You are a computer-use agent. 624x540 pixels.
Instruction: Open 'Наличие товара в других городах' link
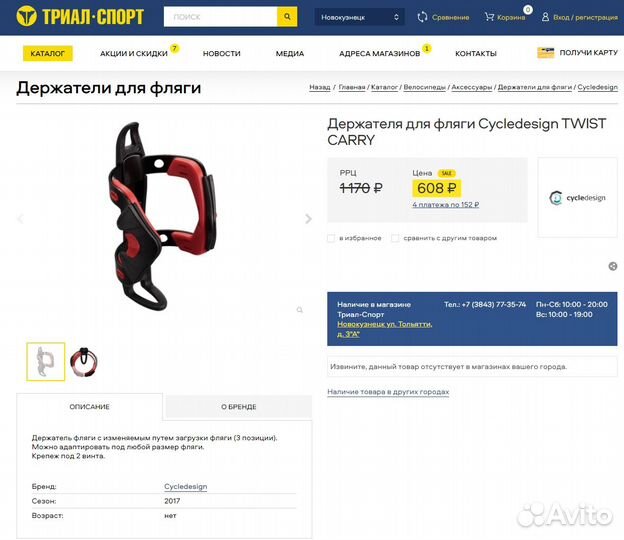[388, 392]
